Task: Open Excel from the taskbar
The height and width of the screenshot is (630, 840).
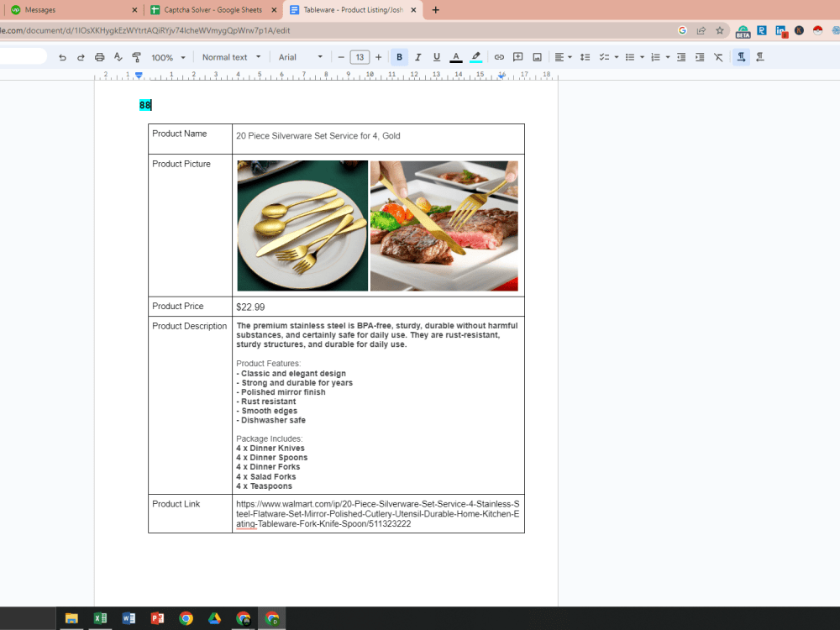Action: (100, 618)
